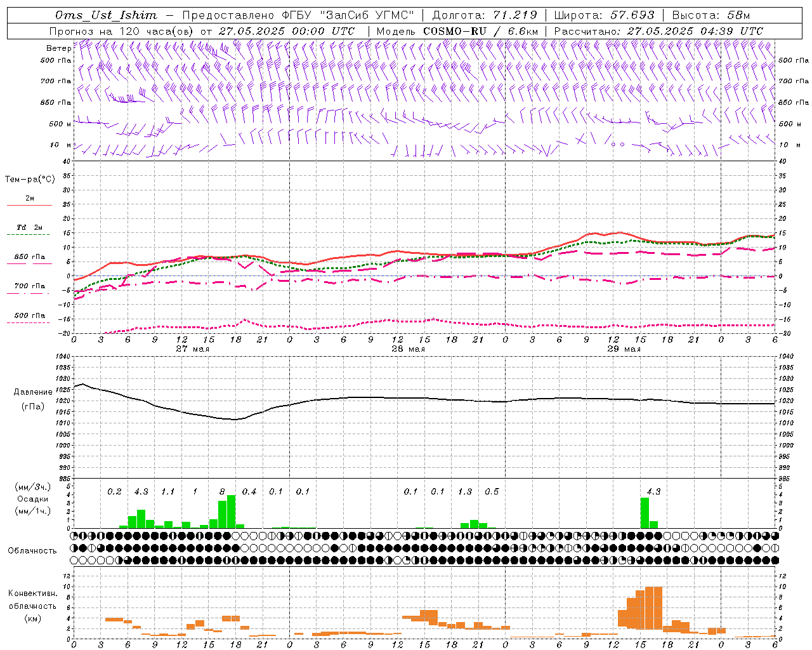Screen dimensions: 812x650
Task: Click the tallest orange convective cloud bar on May 29
Action: click(x=653, y=607)
